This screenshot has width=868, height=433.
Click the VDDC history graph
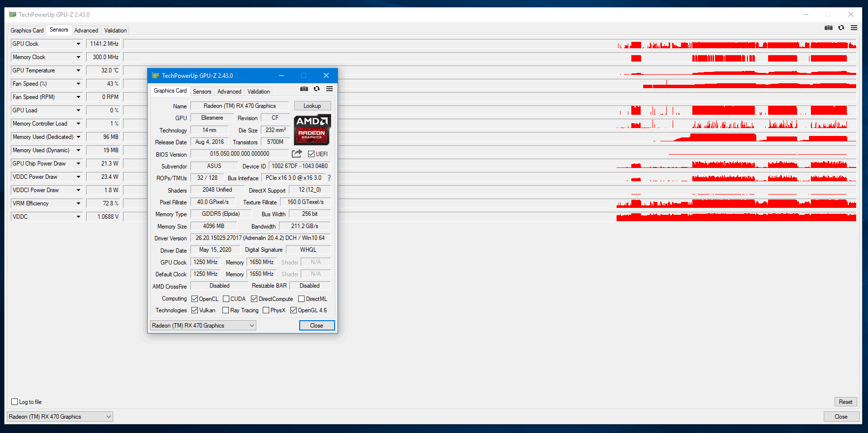tap(490, 217)
